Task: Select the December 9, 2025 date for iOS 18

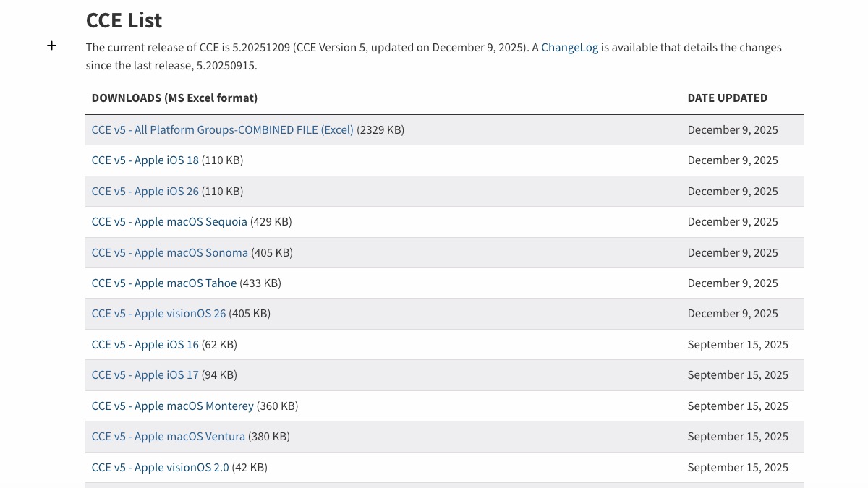Action: 732,160
